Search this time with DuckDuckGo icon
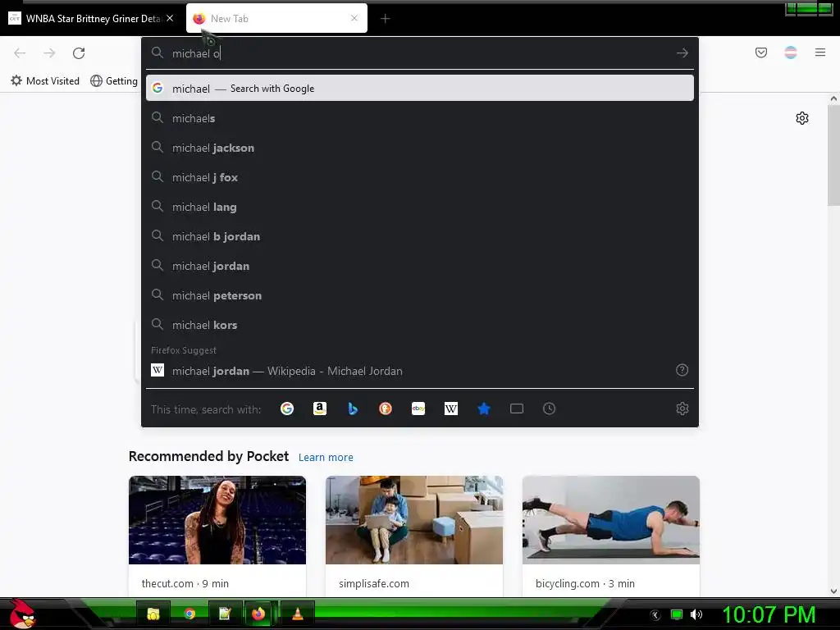The height and width of the screenshot is (630, 840). pyautogui.click(x=386, y=409)
